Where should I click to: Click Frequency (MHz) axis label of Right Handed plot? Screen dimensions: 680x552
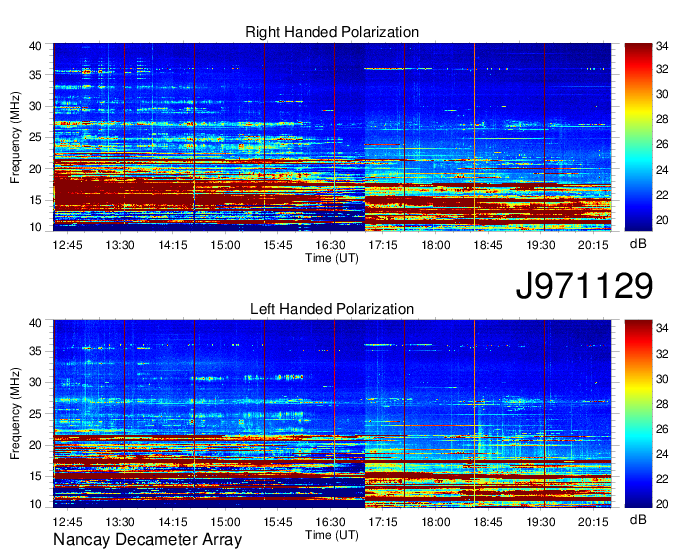tap(15, 137)
